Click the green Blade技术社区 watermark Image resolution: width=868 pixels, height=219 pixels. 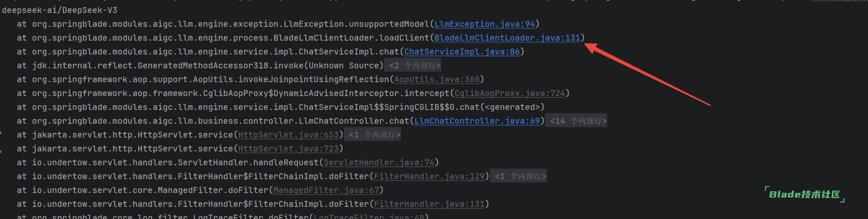(804, 194)
